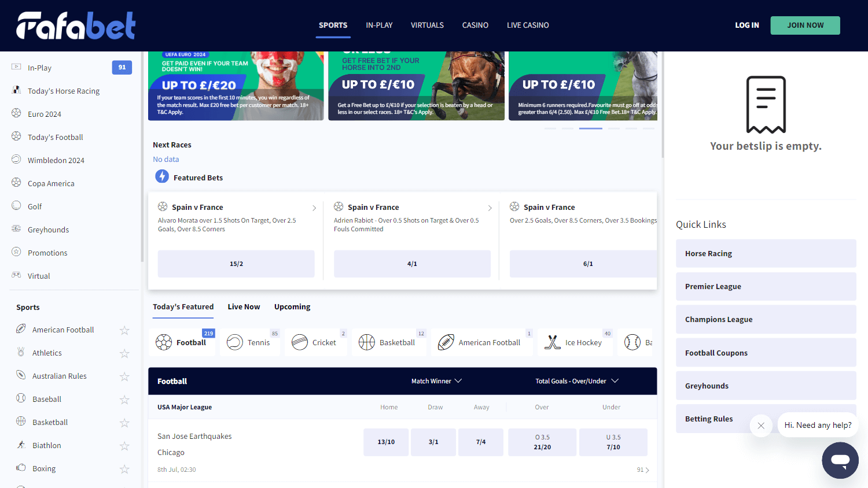Favorite Australian Rules with star
The image size is (868, 488).
click(x=124, y=376)
